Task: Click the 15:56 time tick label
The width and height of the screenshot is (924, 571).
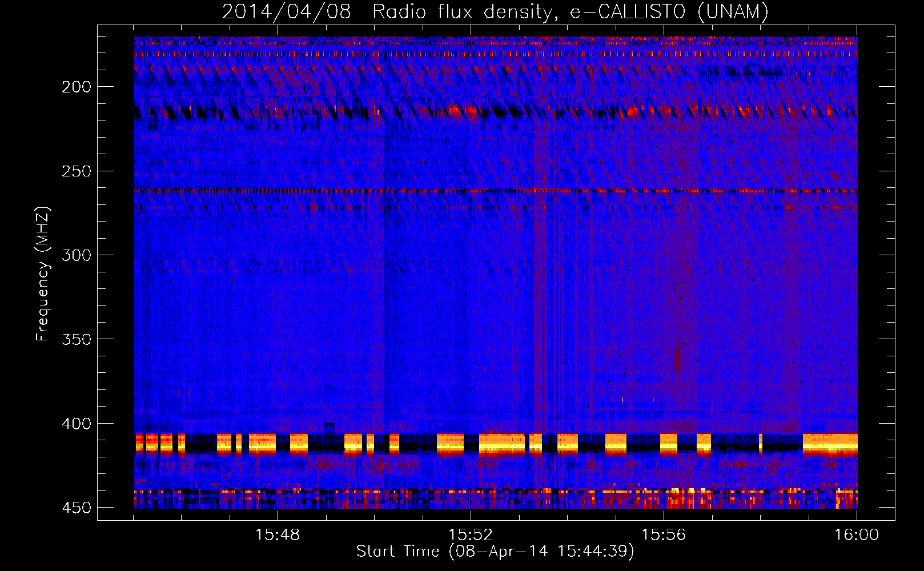Action: pos(664,535)
